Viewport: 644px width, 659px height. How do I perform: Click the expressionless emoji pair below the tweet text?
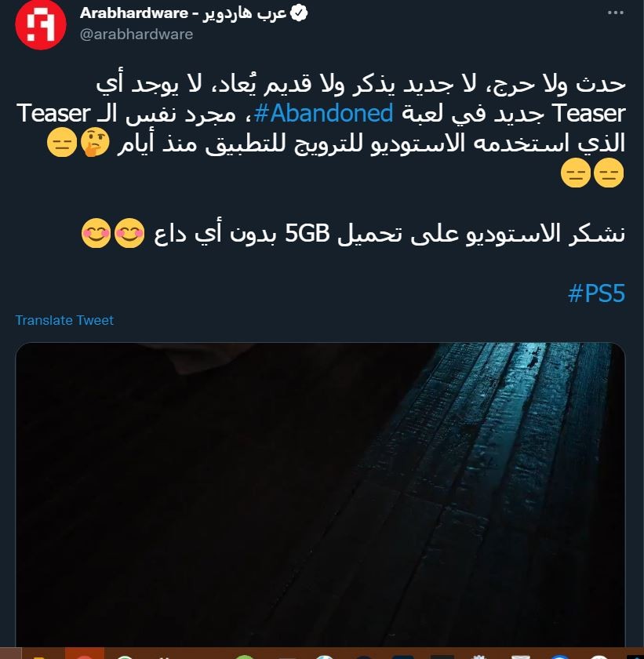592,173
